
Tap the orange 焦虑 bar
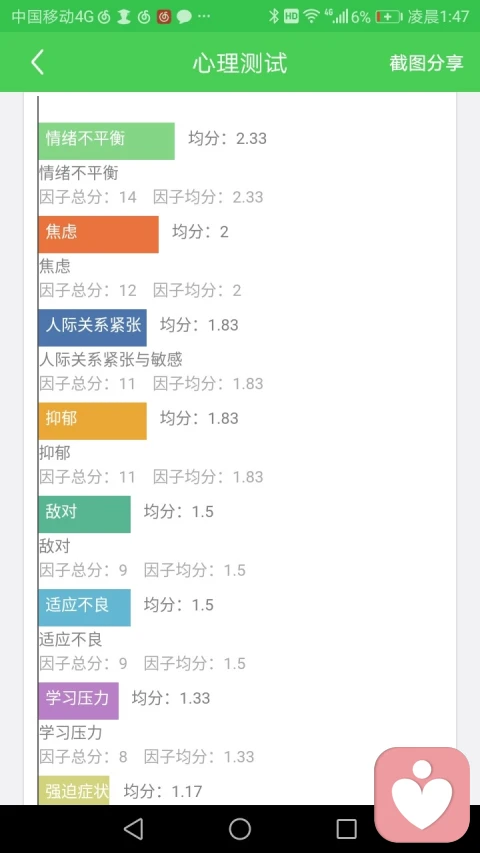coord(99,234)
